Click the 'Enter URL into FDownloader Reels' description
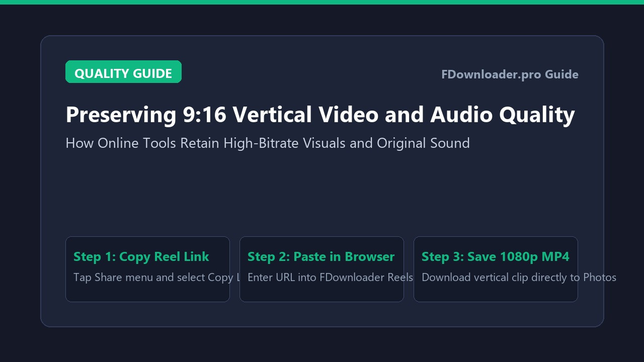 (x=330, y=278)
